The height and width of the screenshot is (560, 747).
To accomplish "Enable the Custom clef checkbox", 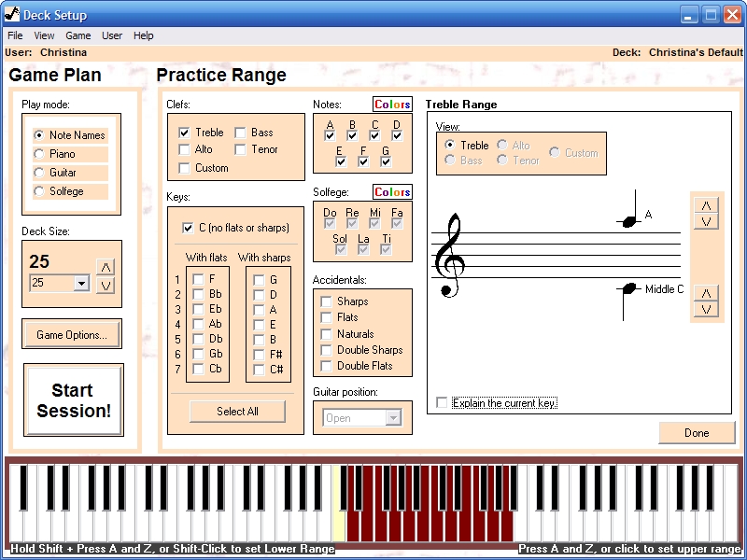I will pos(184,168).
